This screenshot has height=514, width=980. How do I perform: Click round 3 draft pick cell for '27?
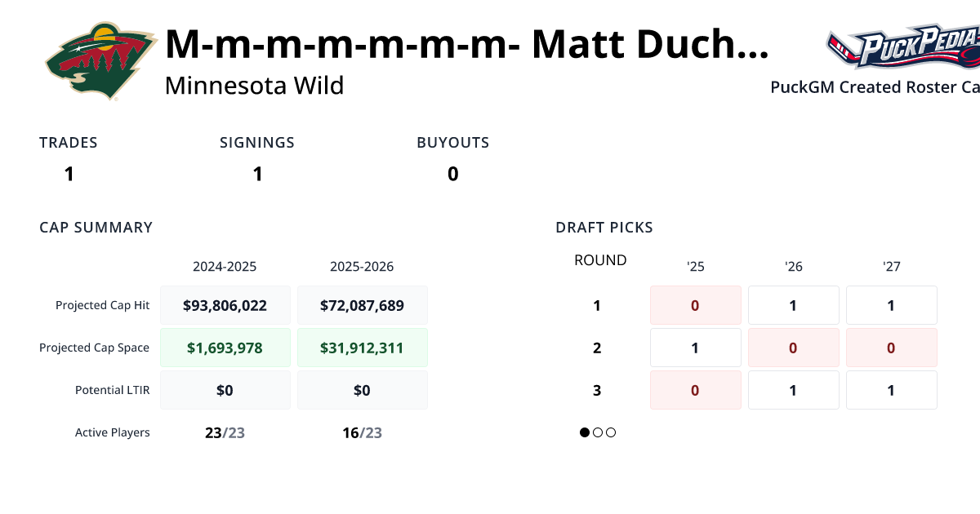pyautogui.click(x=891, y=391)
